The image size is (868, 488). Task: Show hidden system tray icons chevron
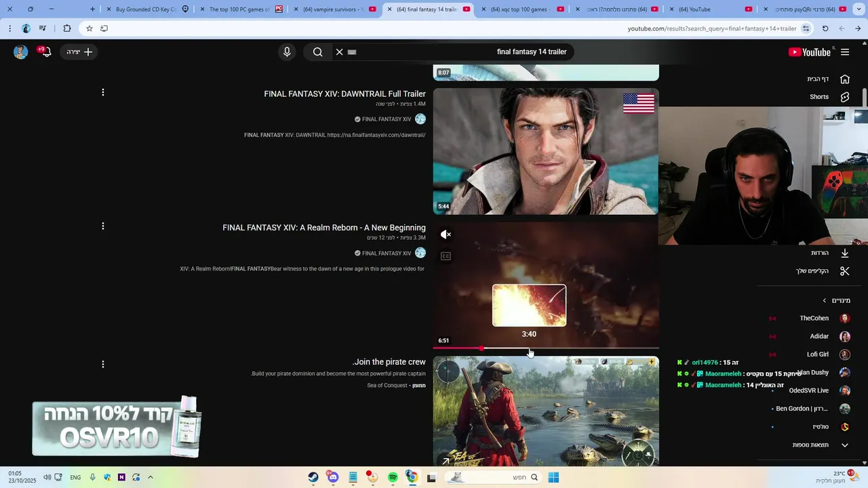coord(151,477)
